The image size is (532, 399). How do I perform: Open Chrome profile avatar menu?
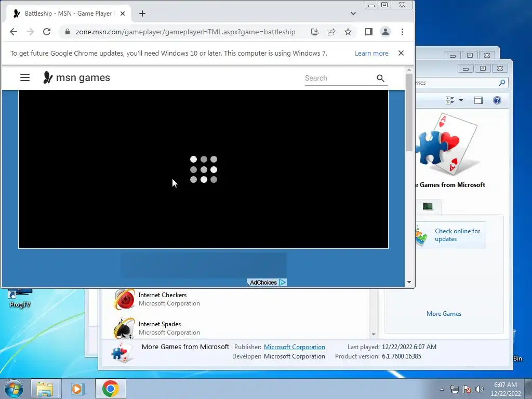pyautogui.click(x=385, y=32)
